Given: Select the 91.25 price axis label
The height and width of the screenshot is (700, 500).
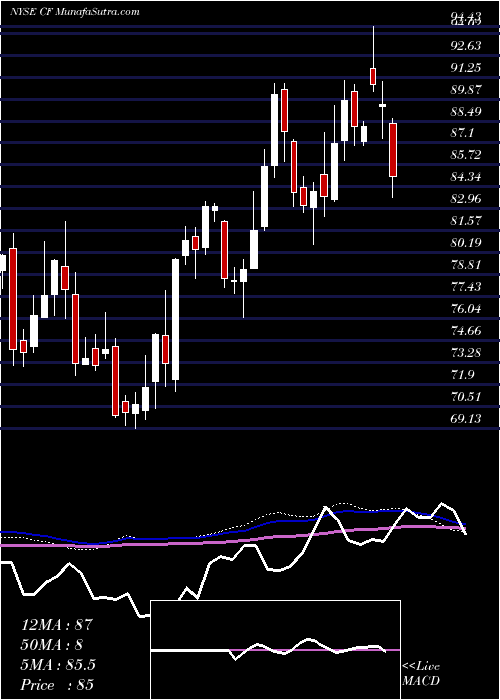Looking at the screenshot, I should click(x=465, y=67).
